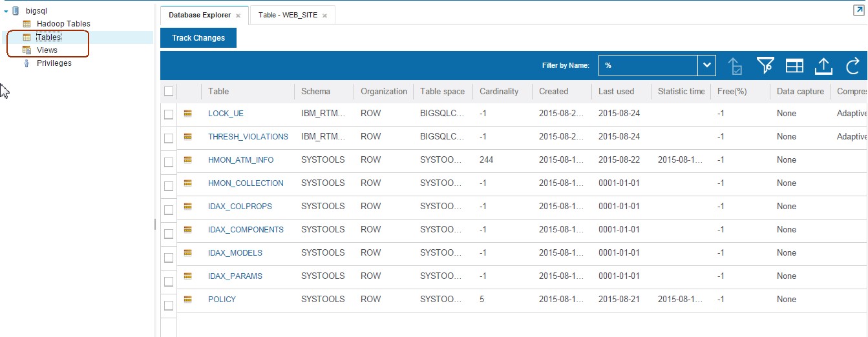
Task: Check the IDAX_COLPROPS row checkbox
Action: tap(169, 210)
